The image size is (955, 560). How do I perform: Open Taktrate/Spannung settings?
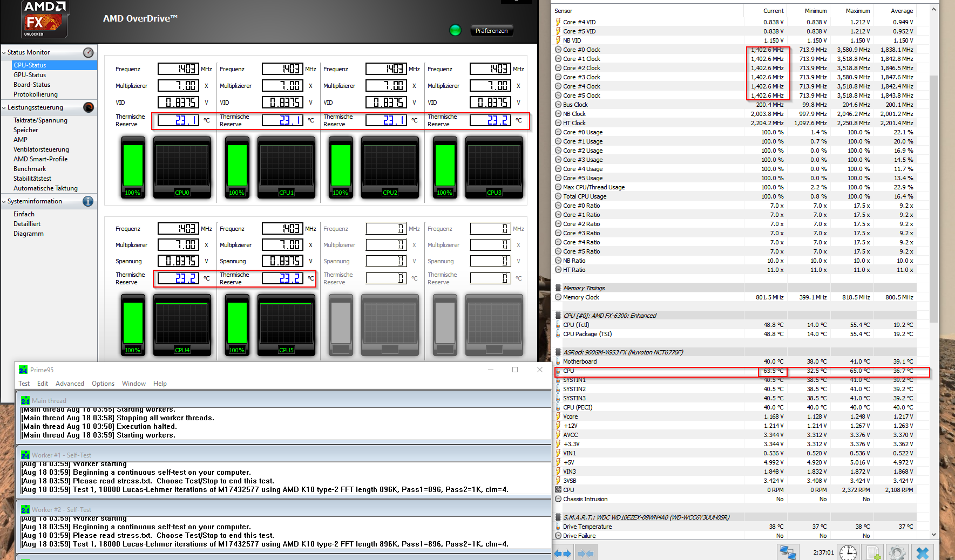tap(40, 120)
